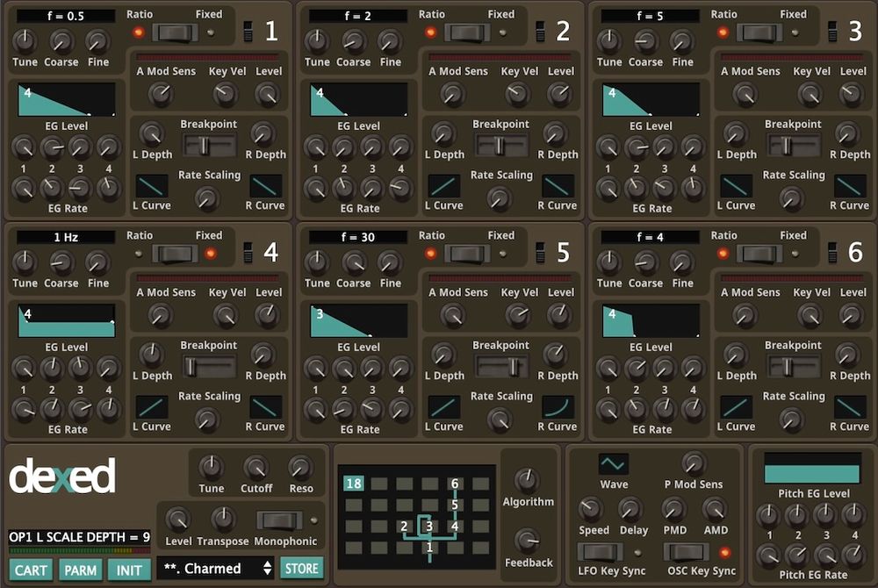Click operator 3 Key Vel knob
This screenshot has height=588, width=878.
click(x=810, y=95)
